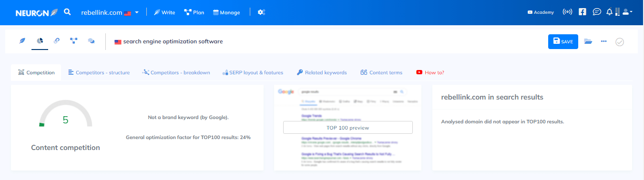
Task: Open the Manage menu
Action: click(x=226, y=12)
